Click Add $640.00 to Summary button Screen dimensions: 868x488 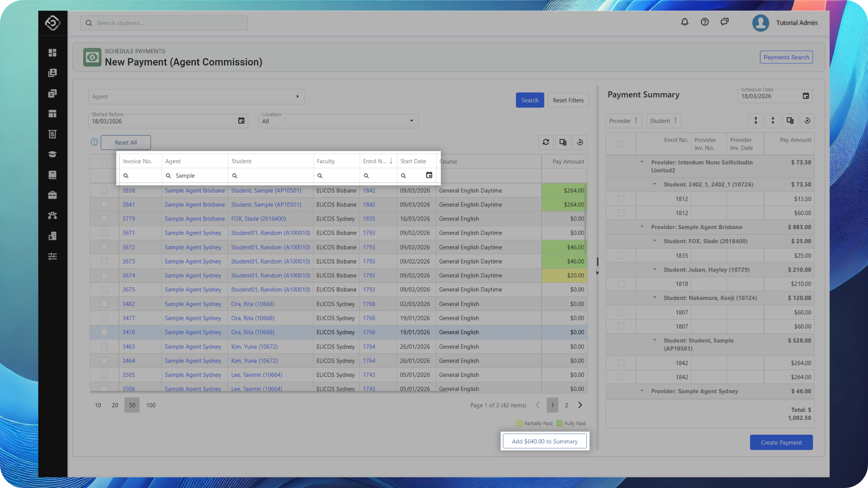pos(544,441)
